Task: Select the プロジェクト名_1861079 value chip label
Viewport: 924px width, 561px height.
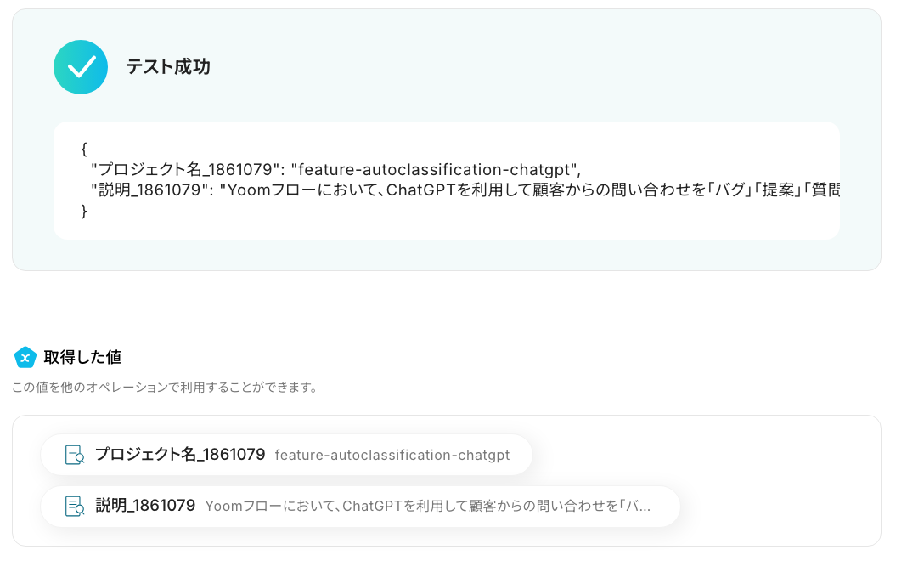Action: pos(180,455)
